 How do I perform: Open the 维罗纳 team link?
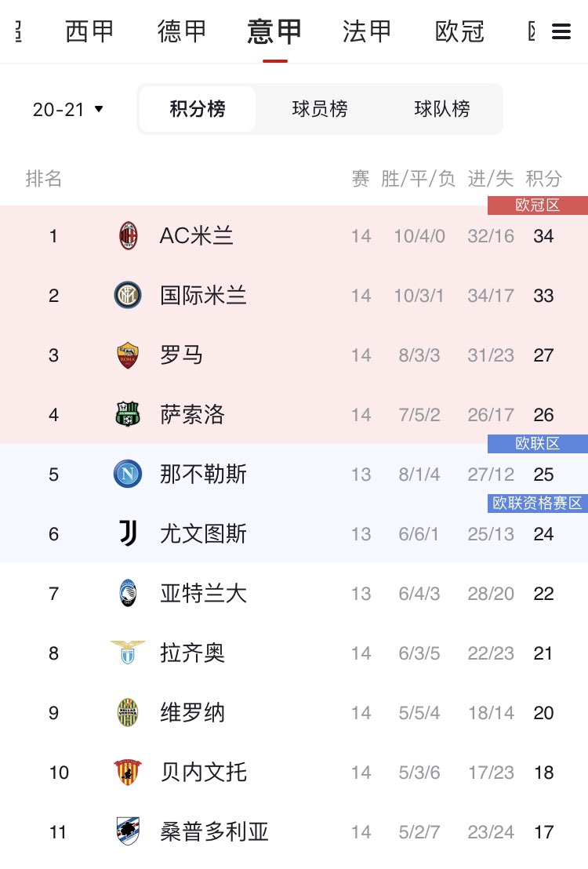tap(192, 713)
